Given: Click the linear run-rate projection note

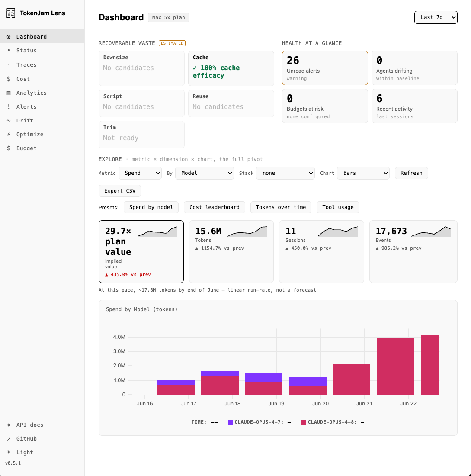Looking at the screenshot, I should pos(207,290).
